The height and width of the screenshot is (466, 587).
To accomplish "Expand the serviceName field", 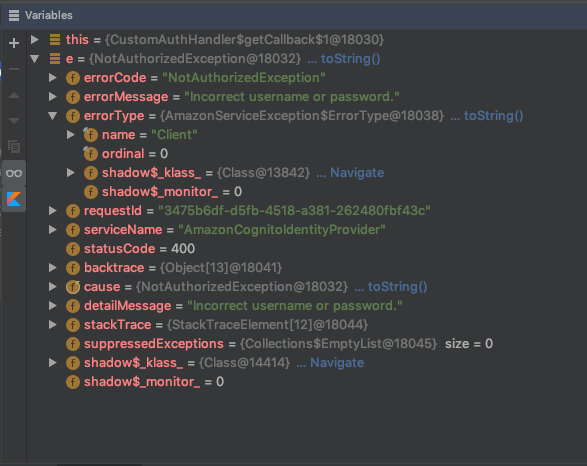I will tap(53, 229).
